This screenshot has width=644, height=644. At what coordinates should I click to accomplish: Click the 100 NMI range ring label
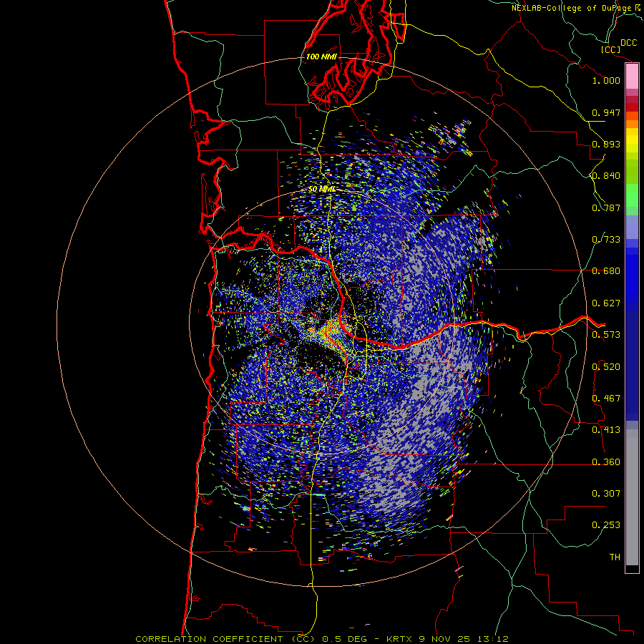(321, 57)
